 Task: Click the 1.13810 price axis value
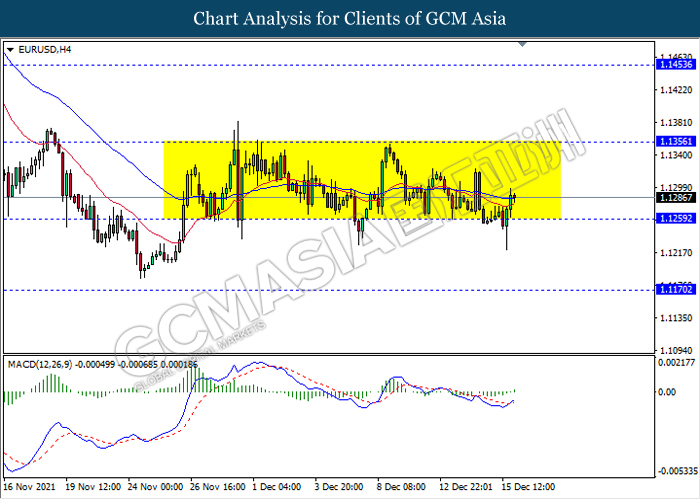pos(676,122)
